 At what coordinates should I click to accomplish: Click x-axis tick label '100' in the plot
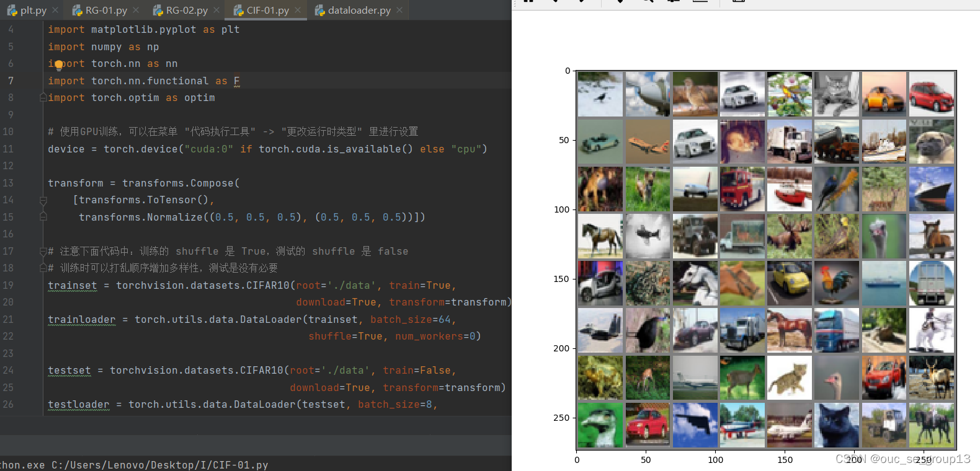click(716, 460)
